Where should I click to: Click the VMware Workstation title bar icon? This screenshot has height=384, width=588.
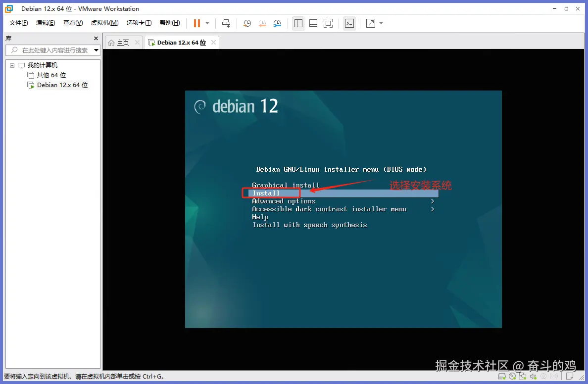click(x=9, y=8)
